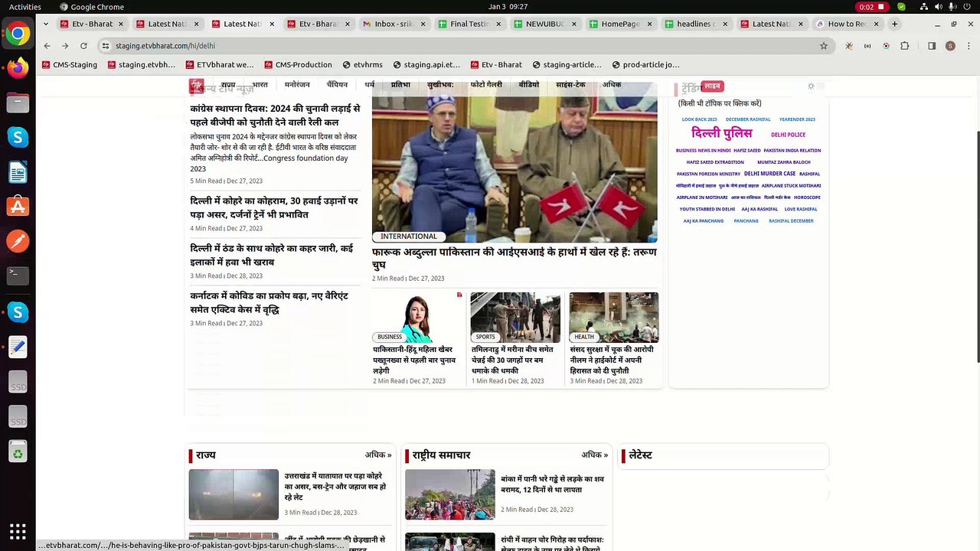This screenshot has height=551, width=980.
Task: Expand more राज्य stories via अधिक »
Action: pos(378,455)
